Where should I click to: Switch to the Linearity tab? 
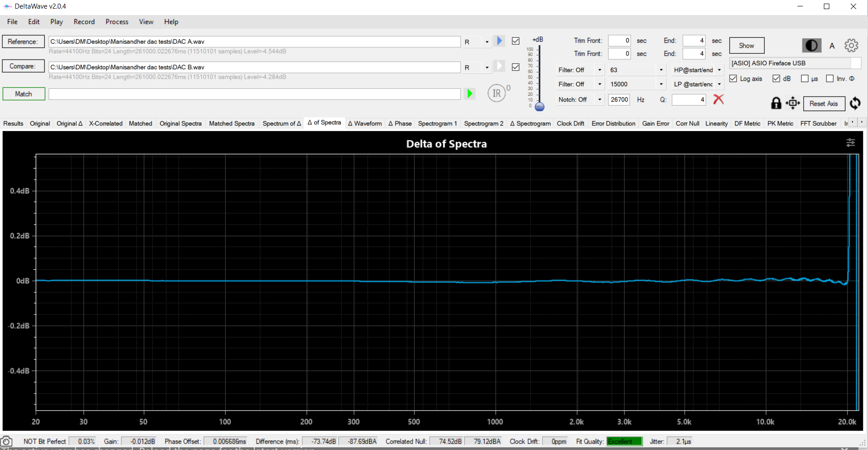716,123
